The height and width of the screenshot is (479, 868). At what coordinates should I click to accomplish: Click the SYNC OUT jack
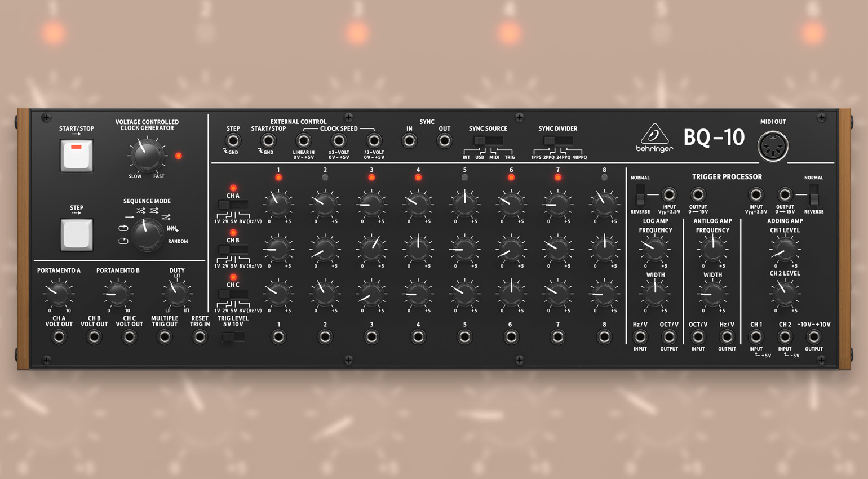[444, 141]
